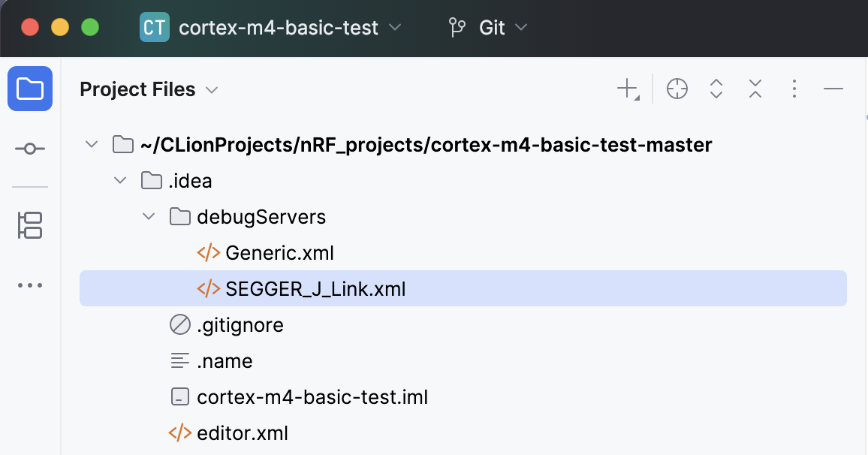Click the Select Opened File target icon
The image size is (868, 455).
tap(677, 89)
